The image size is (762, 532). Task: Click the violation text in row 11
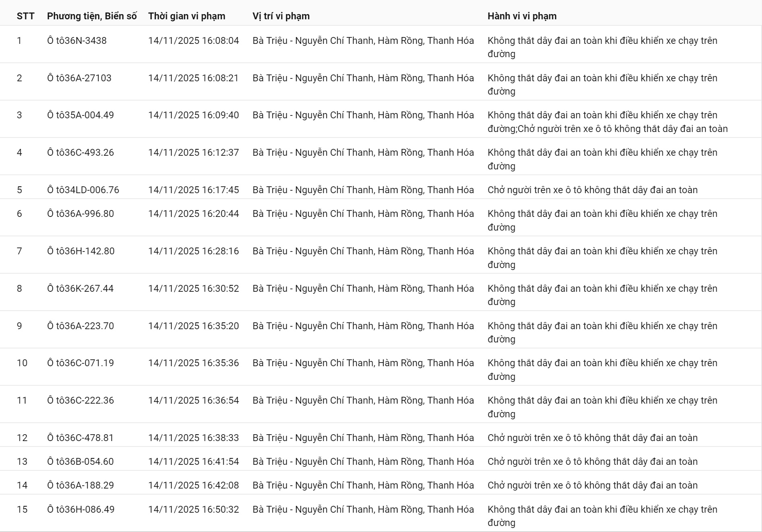click(602, 407)
